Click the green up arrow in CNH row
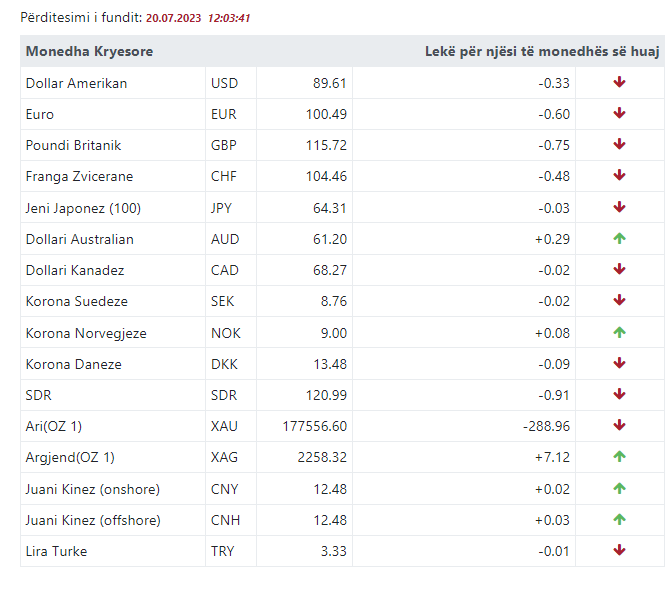Image resolution: width=669 pixels, height=595 pixels. coord(619,520)
